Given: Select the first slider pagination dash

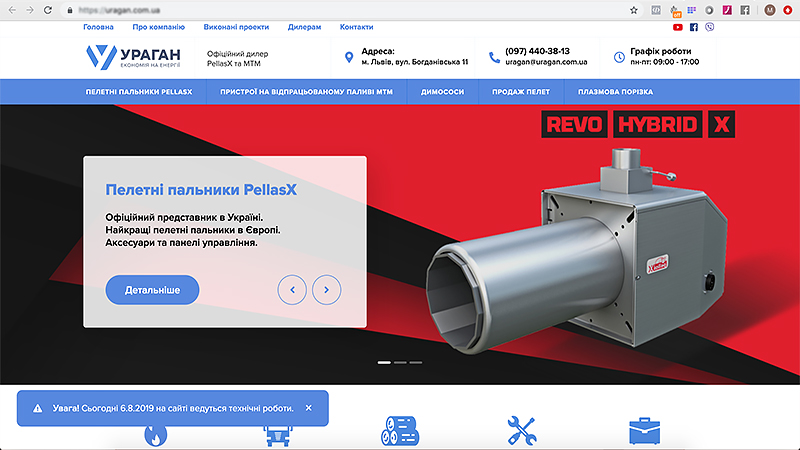Looking at the screenshot, I should click(x=384, y=363).
